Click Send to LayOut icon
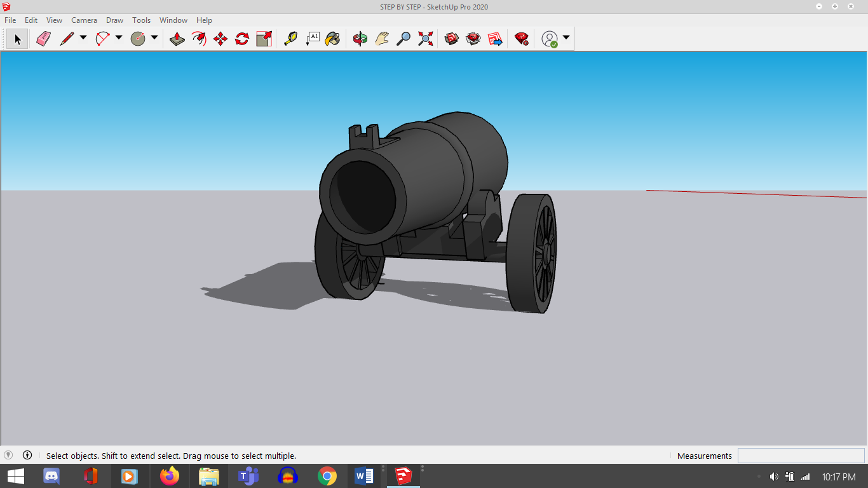868x488 pixels. pos(495,39)
